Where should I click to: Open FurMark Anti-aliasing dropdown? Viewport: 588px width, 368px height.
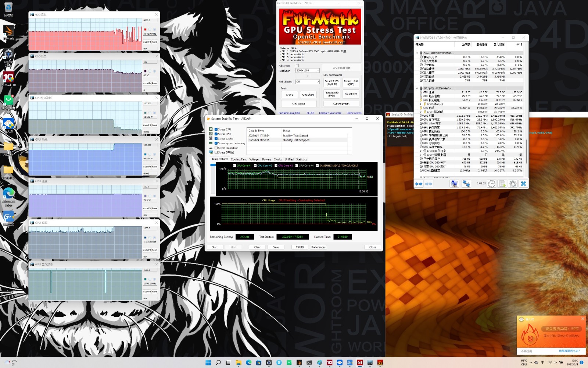click(x=308, y=82)
